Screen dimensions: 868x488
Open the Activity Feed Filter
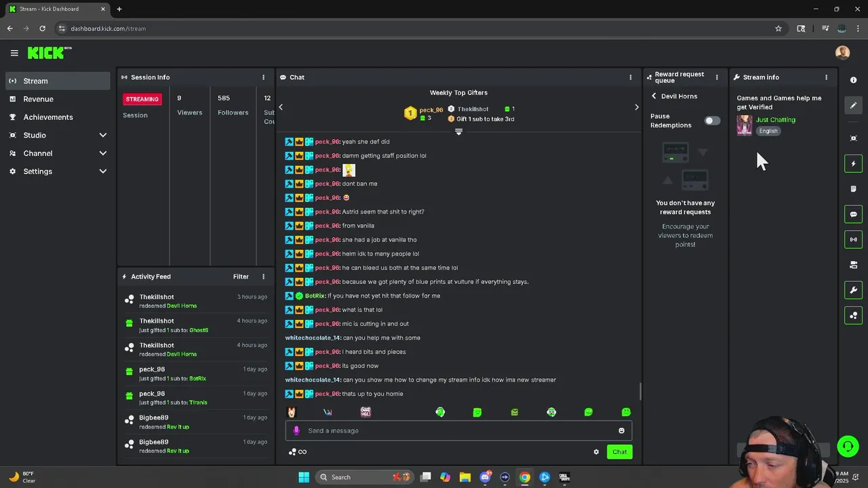pos(241,277)
